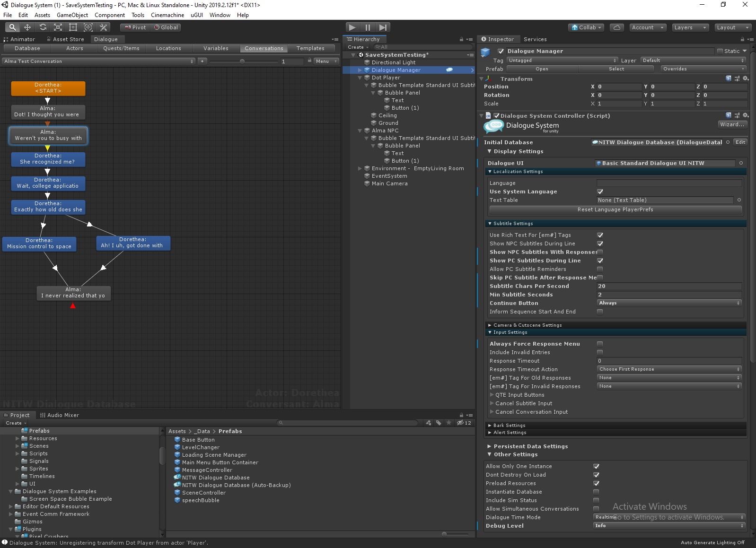Viewport: 756px width, 548px height.
Task: Enable Instantiate Database checkbox
Action: [596, 492]
